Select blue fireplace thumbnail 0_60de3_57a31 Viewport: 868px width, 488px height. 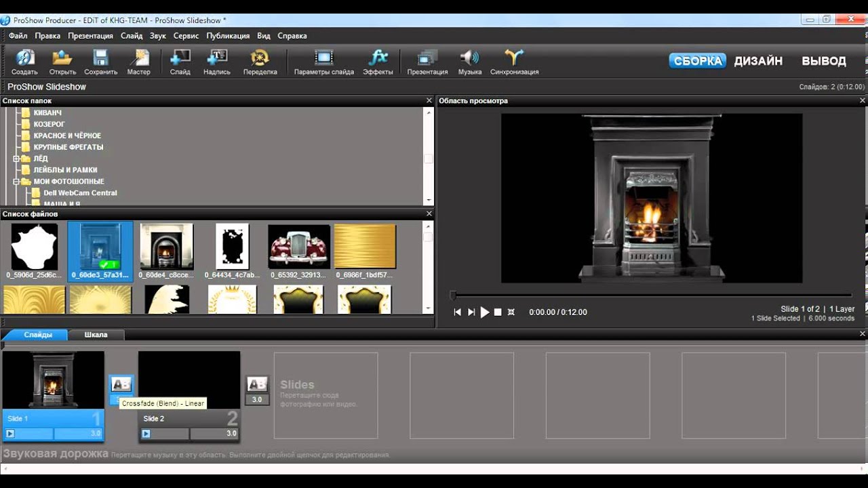100,251
